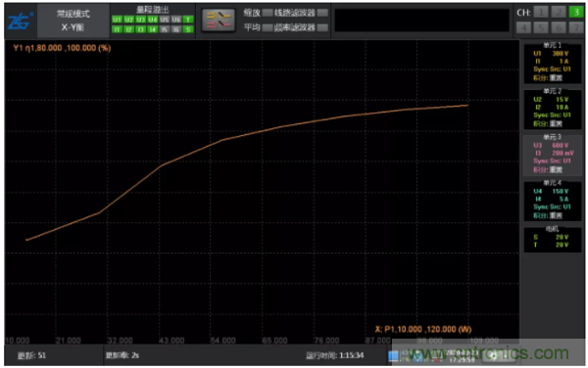The height and width of the screenshot is (368, 588).
Task: Select the U1 range overflow indicator
Action: click(x=117, y=20)
